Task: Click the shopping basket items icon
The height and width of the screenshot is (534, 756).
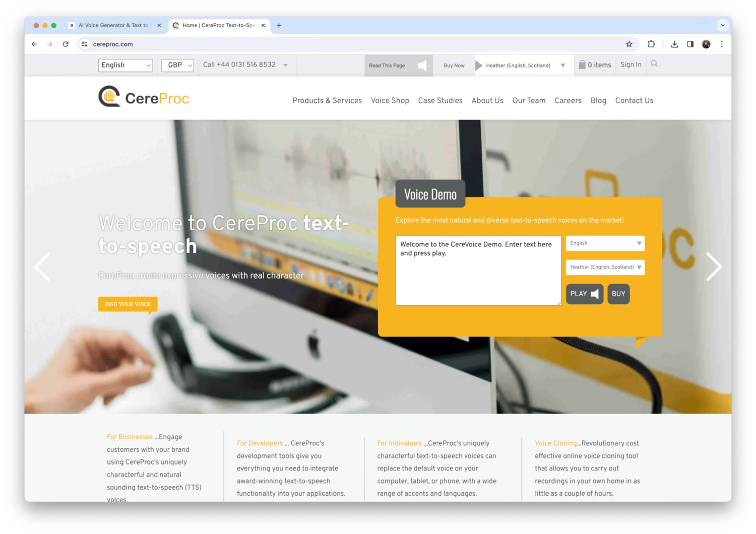Action: click(582, 64)
